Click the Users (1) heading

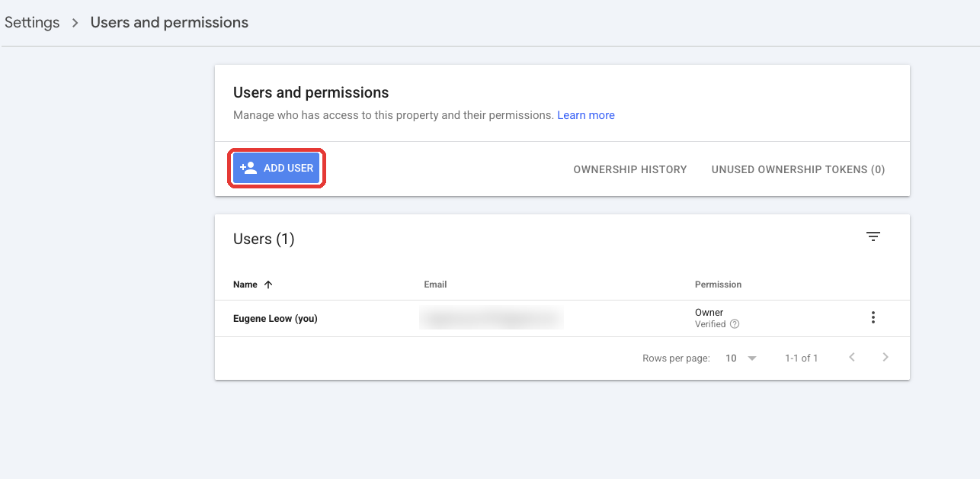click(x=264, y=239)
